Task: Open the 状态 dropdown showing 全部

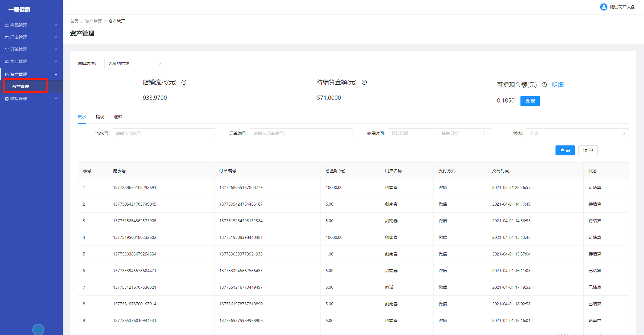Action: pos(577,133)
